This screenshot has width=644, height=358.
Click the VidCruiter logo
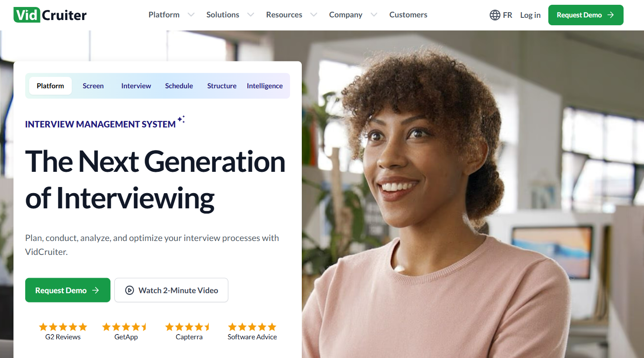50,15
